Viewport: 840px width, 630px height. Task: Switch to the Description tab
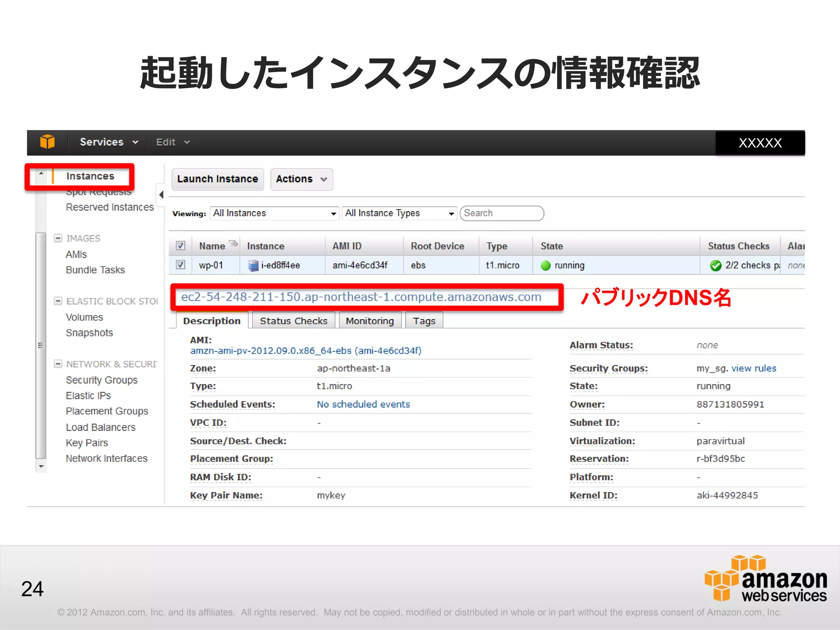tap(212, 321)
